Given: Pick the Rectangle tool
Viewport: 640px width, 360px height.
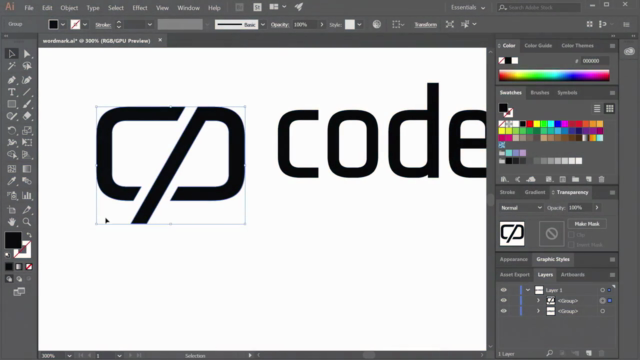Looking at the screenshot, I should click(11, 104).
